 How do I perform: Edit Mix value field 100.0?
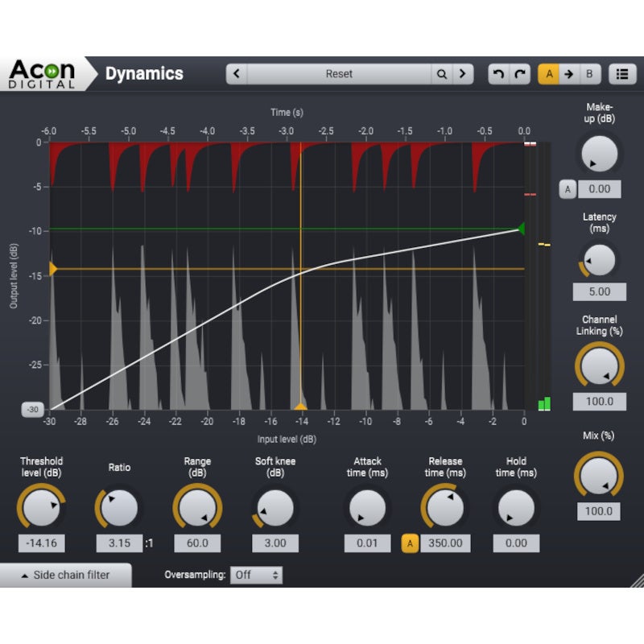point(598,511)
